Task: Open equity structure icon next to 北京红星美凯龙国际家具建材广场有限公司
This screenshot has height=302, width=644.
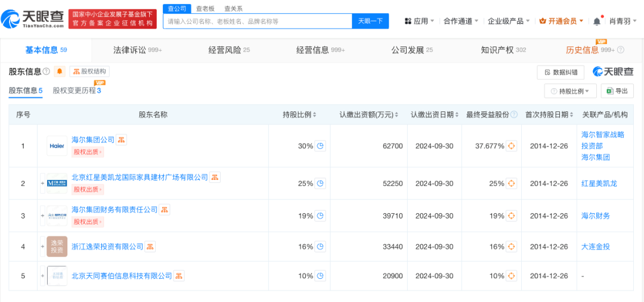Action: [215, 178]
